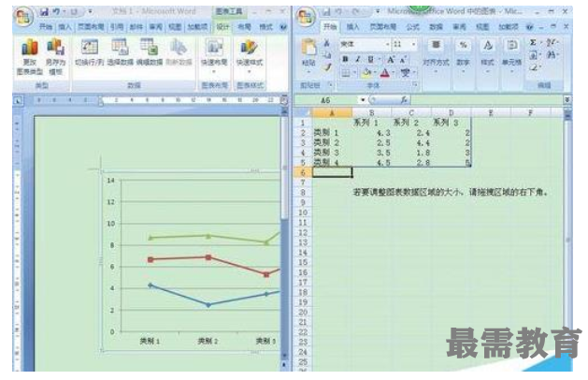Expand Number group in Excel ribbon
This screenshot has height=380, width=588.
click(463, 56)
